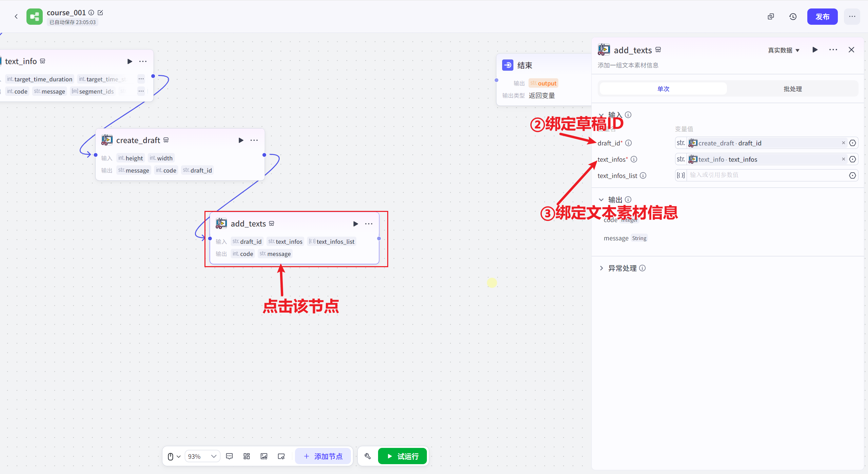Click the 发布 publish button
Image resolution: width=868 pixels, height=474 pixels.
coord(823,16)
